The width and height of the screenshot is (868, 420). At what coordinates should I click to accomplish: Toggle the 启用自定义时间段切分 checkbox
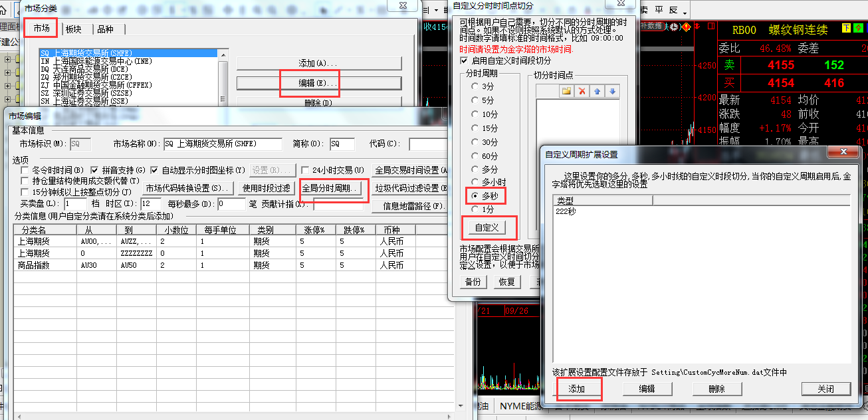point(464,60)
